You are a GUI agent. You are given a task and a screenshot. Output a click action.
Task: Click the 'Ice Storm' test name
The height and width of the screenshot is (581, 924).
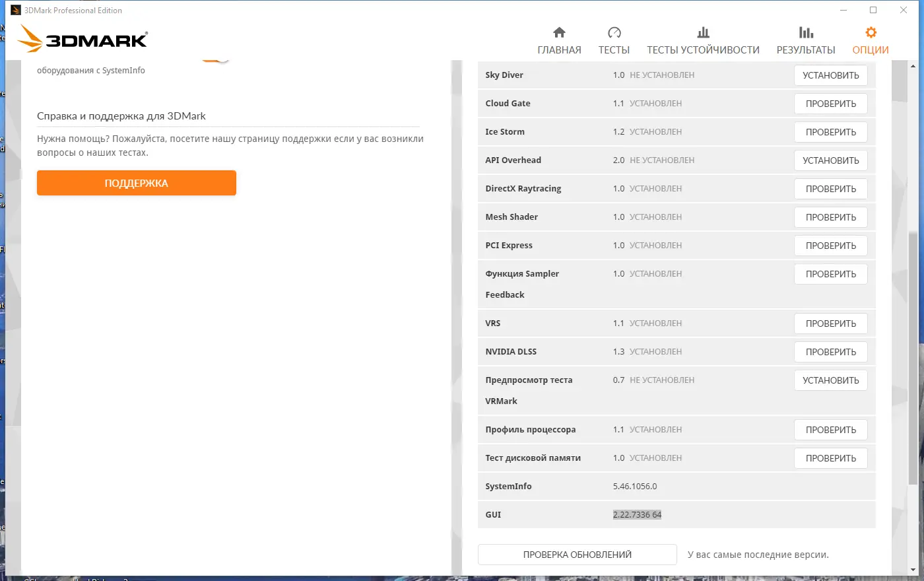[x=505, y=132]
